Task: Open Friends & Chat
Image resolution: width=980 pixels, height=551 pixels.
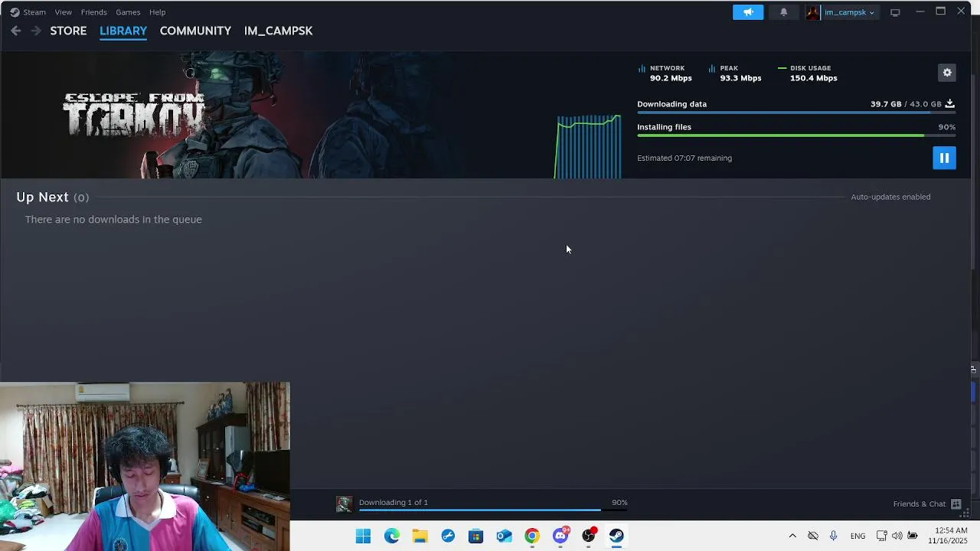Action: pos(920,504)
